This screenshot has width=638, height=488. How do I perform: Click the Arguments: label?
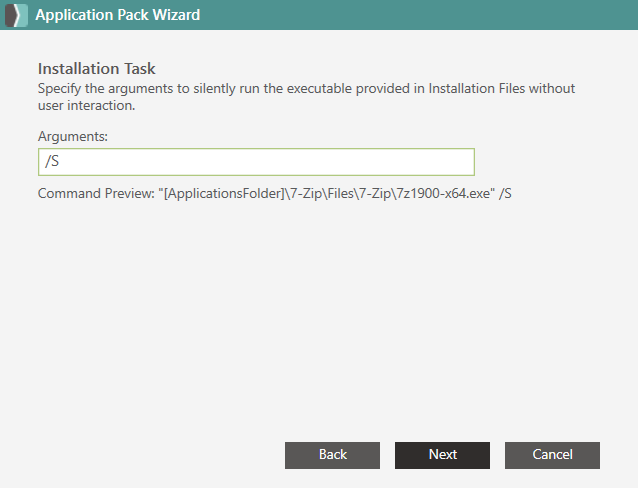tap(73, 136)
